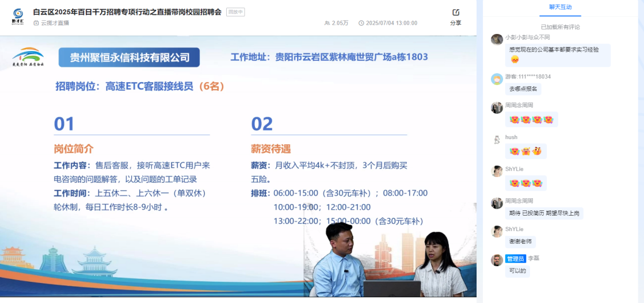
Task: Click the live stream title text
Action: point(127,12)
